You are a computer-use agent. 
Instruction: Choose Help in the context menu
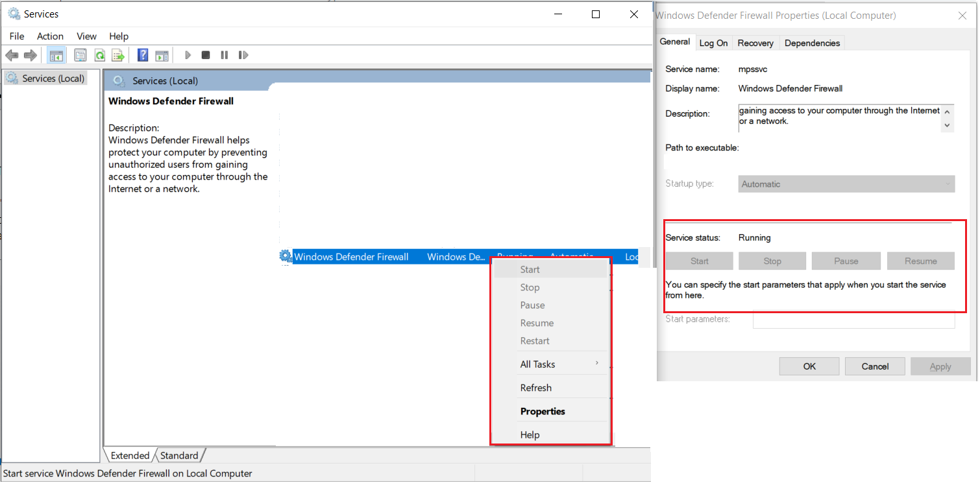pos(550,435)
